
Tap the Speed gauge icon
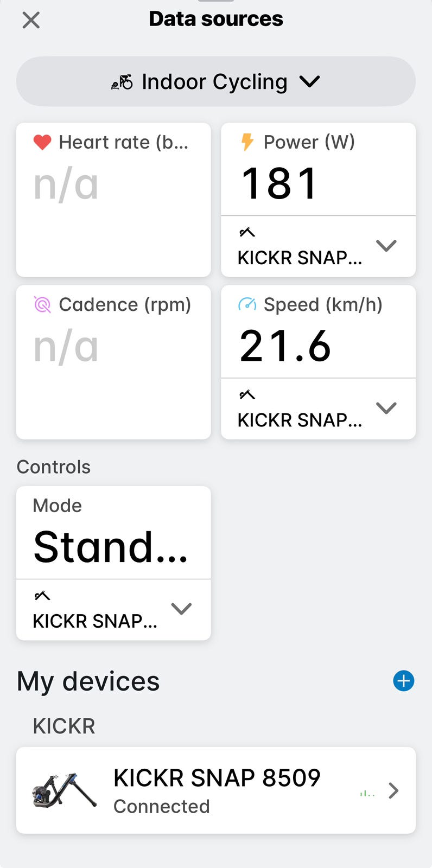click(247, 304)
